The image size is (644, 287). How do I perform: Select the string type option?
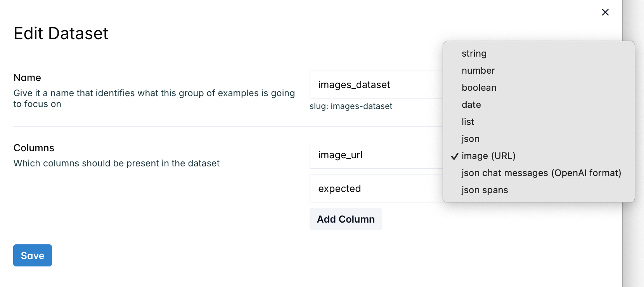[538, 54]
